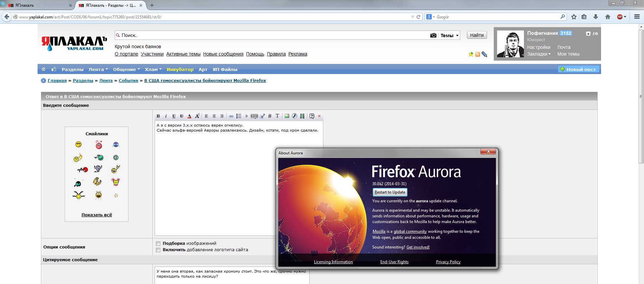
Task: Create a post with 'Новый пост' button
Action: point(579,69)
